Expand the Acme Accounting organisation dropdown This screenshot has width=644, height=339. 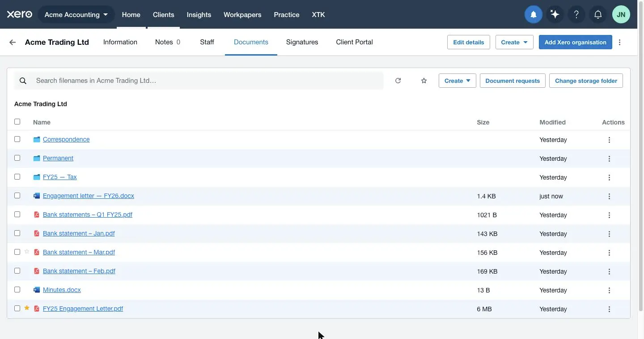[x=76, y=14]
